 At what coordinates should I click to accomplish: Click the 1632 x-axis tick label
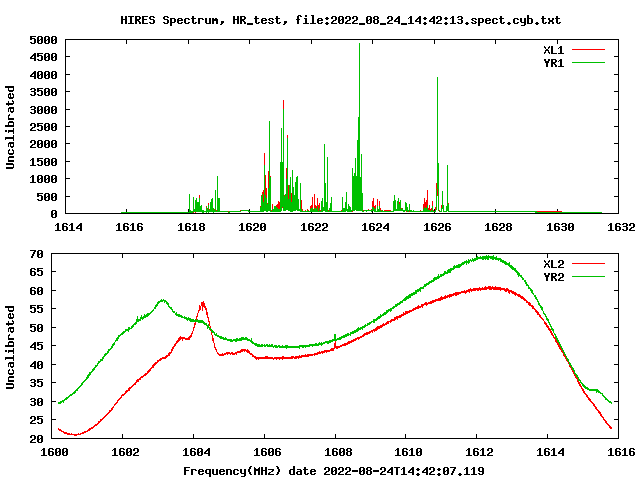(621, 227)
